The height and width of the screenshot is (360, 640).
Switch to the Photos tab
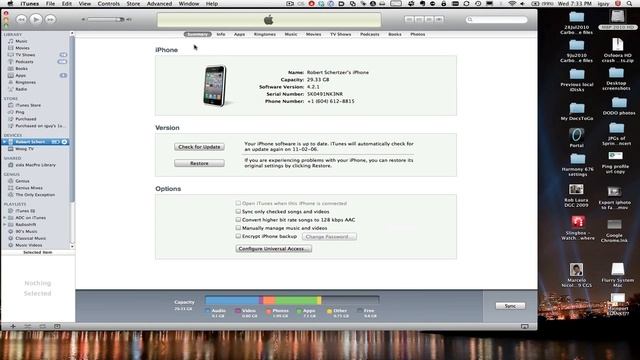click(x=418, y=34)
